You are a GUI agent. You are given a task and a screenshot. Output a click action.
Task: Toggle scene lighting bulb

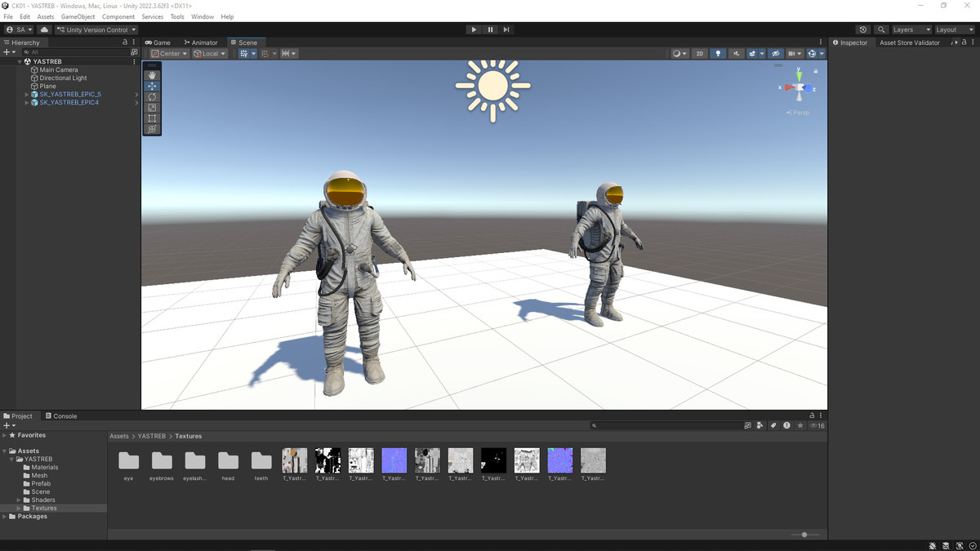(718, 54)
